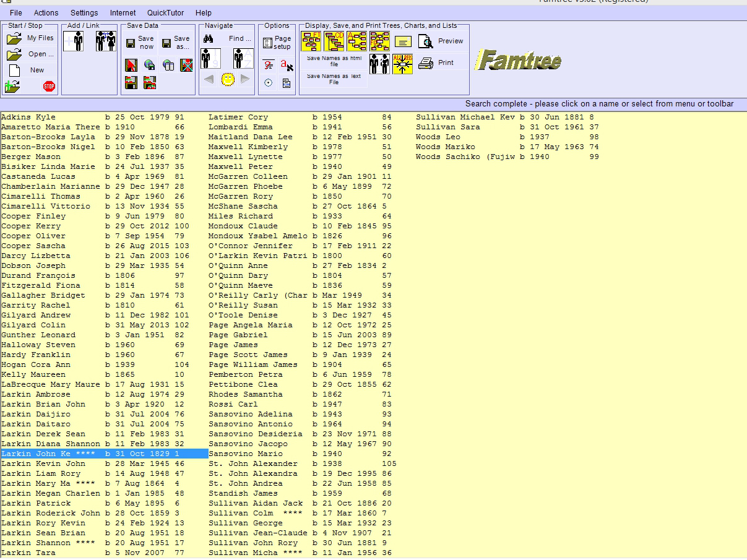Screen dimensions: 747x560
Task: Sort people alphabetically A-Z icon
Action: [243, 59]
